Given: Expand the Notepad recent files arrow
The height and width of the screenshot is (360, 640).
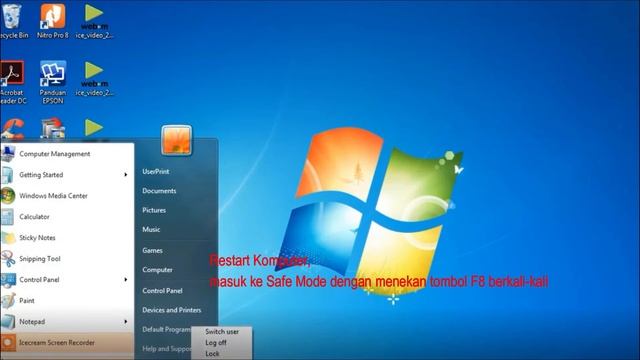Looking at the screenshot, I should [x=126, y=322].
